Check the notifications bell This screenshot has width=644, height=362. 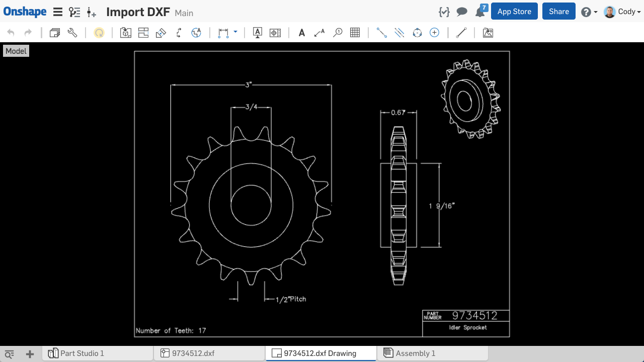point(479,12)
